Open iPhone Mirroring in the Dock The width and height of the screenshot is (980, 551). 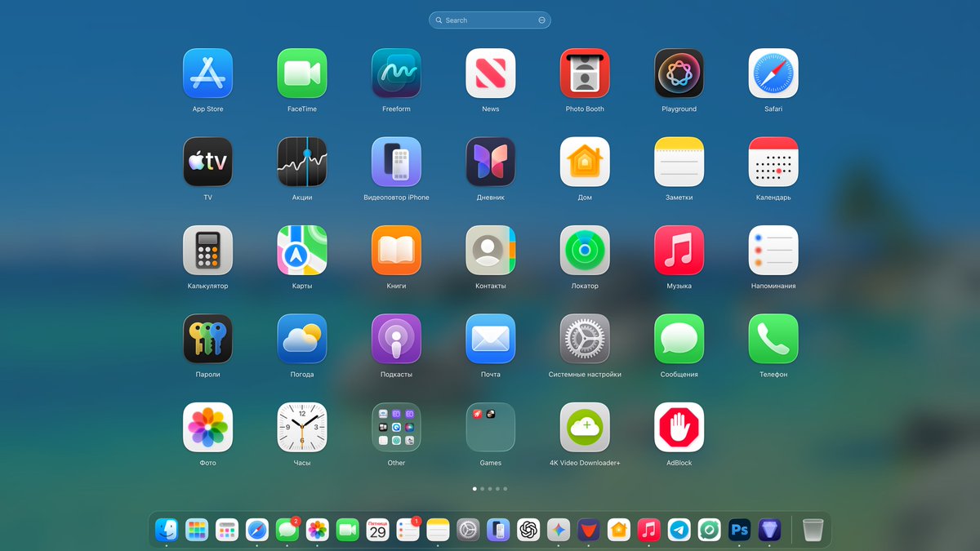point(498,530)
